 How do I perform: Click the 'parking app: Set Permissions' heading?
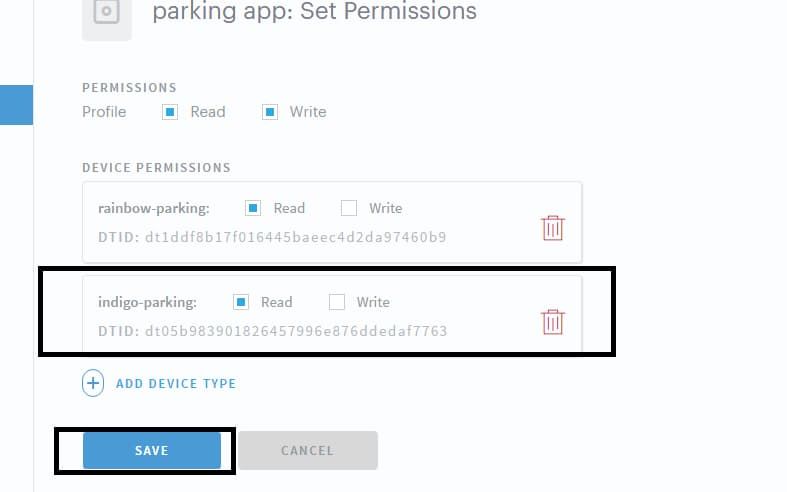[x=314, y=12]
